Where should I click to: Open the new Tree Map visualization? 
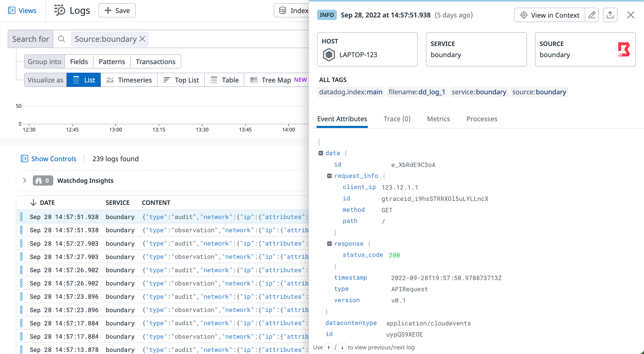coord(254,80)
